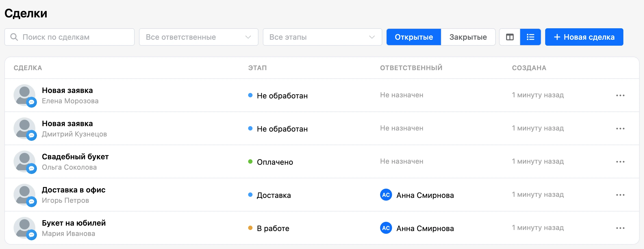Click contact name Игорь Петров

pyautogui.click(x=65, y=200)
